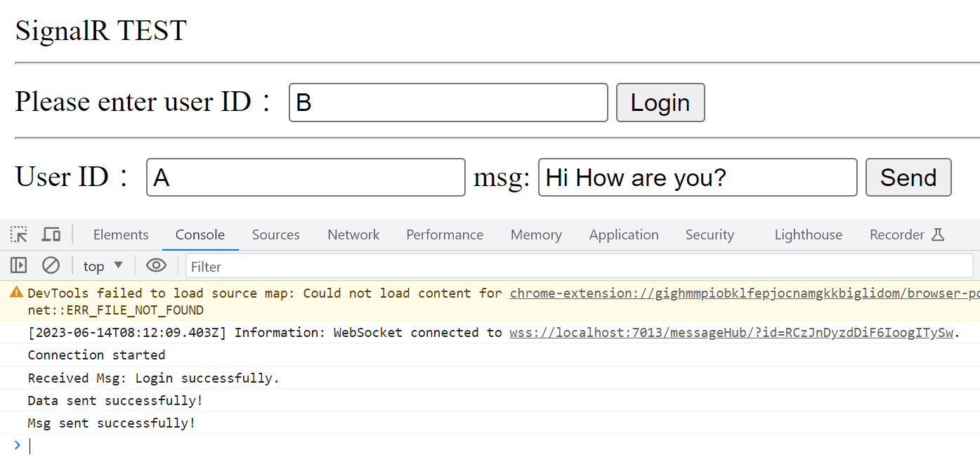Viewport: 980px width, 476px height.
Task: Click the Login button
Action: click(x=660, y=103)
